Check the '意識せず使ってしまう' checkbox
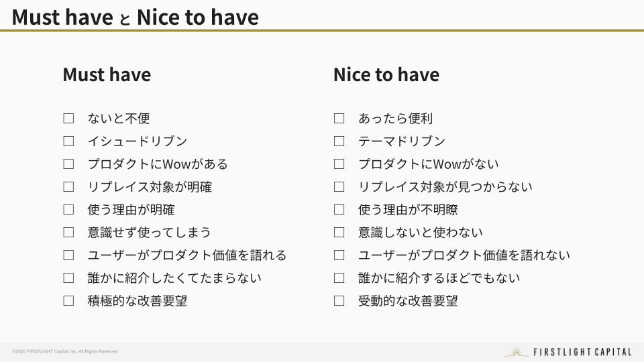 pyautogui.click(x=68, y=233)
